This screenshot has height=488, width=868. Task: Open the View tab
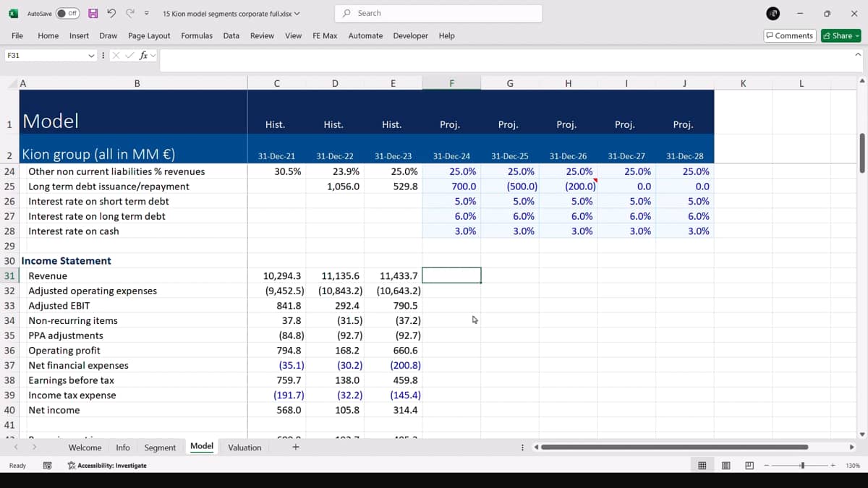pos(294,35)
